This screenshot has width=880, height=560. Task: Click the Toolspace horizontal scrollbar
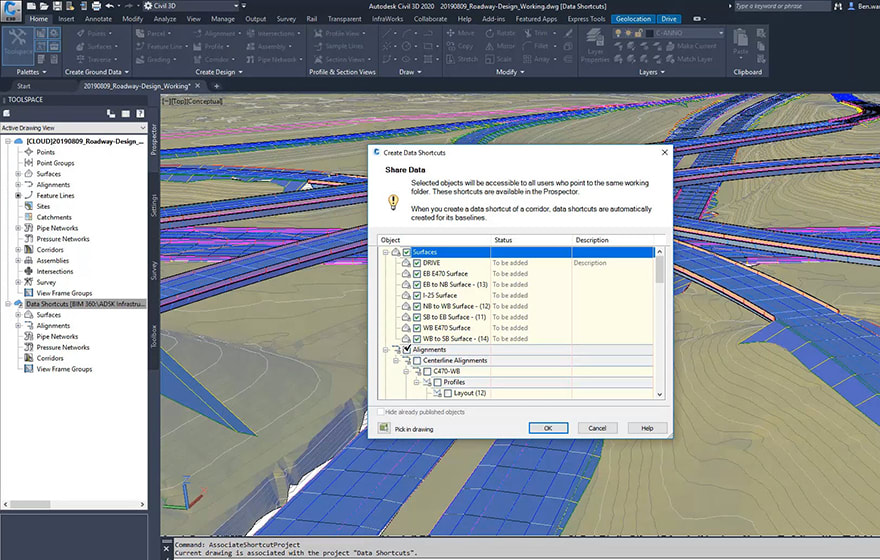coord(74,504)
